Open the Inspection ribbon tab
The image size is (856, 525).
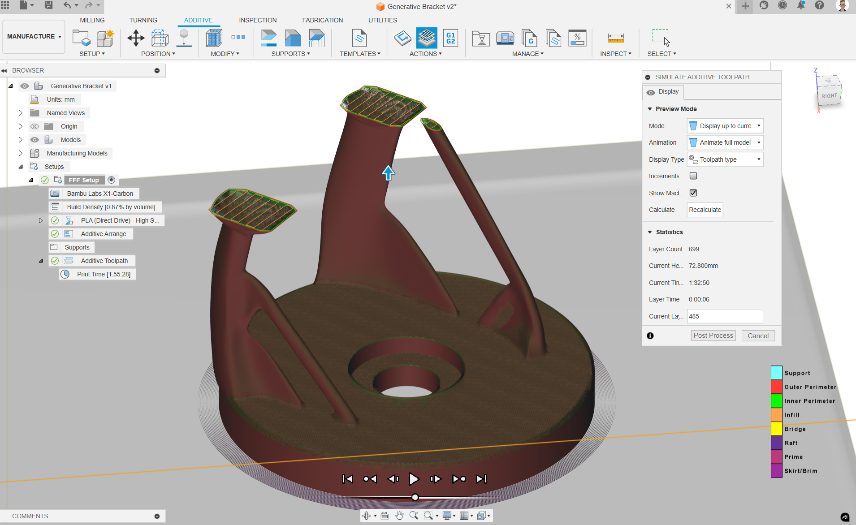(258, 20)
